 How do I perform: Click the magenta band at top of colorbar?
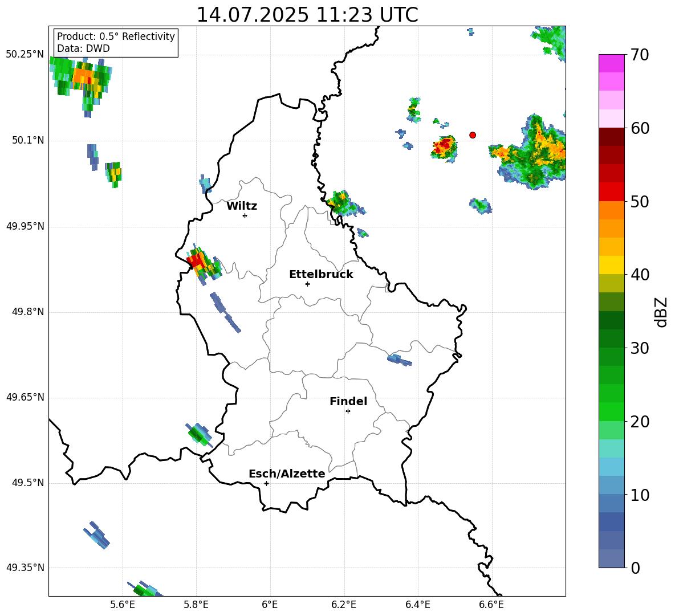pos(611,63)
